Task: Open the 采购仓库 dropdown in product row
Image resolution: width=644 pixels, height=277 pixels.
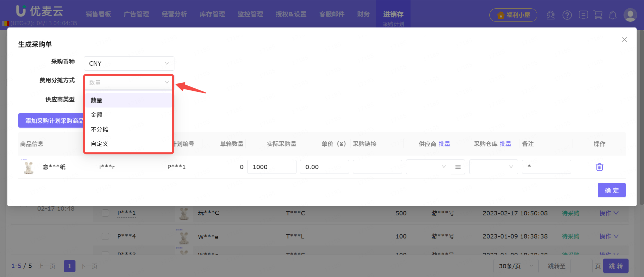Action: coord(493,167)
